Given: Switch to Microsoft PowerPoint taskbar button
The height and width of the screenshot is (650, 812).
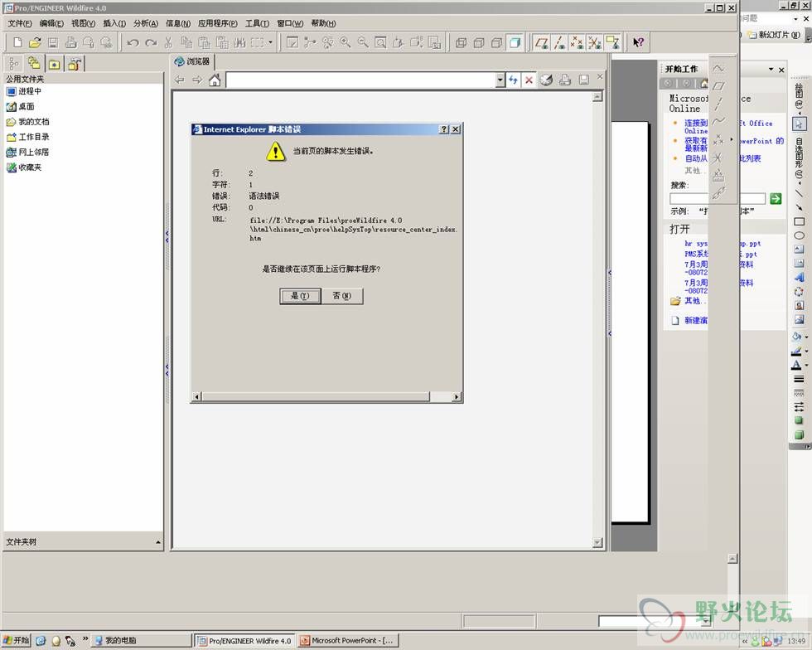Looking at the screenshot, I should (x=348, y=641).
